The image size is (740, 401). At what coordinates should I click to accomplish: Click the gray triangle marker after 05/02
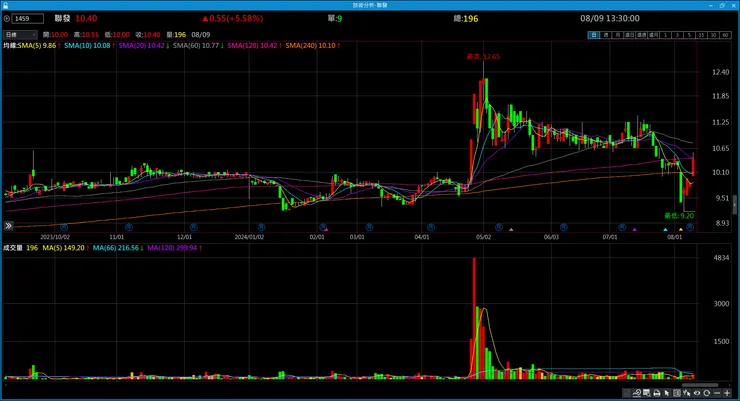(x=511, y=229)
